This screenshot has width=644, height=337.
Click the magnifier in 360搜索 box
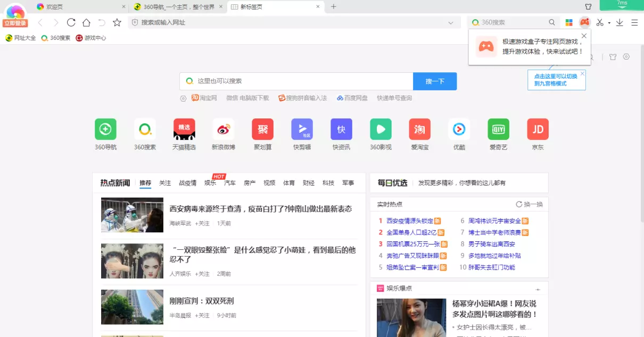pyautogui.click(x=552, y=22)
